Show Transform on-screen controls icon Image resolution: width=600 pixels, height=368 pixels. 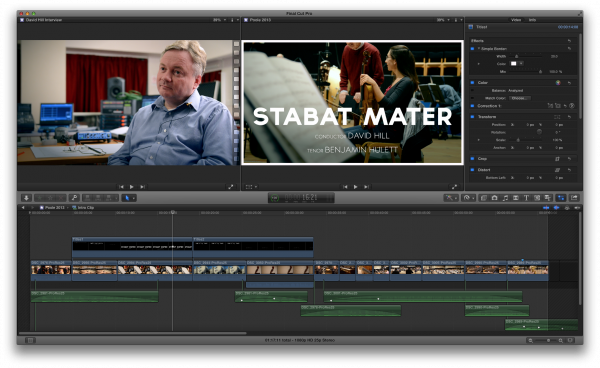point(557,117)
